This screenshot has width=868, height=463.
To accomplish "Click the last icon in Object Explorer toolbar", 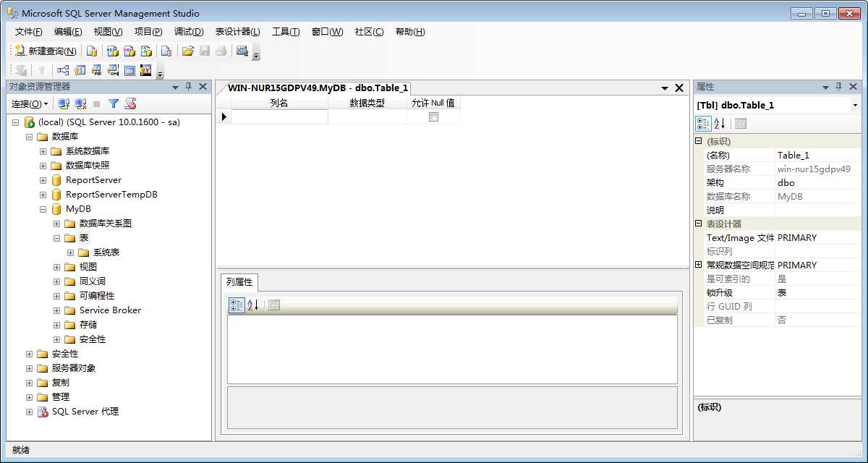I will click(130, 104).
